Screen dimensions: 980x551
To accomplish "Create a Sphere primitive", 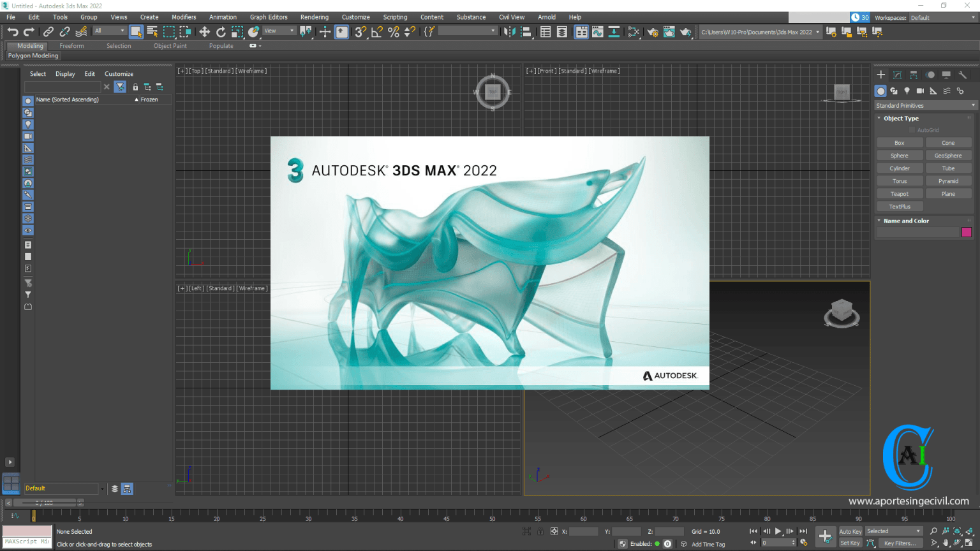I will pyautogui.click(x=900, y=156).
